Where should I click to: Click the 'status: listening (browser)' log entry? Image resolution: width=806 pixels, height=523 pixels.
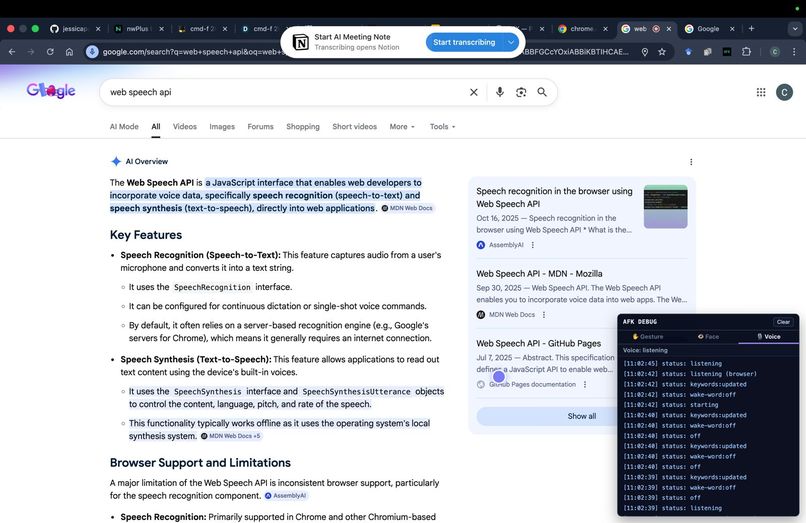690,374
